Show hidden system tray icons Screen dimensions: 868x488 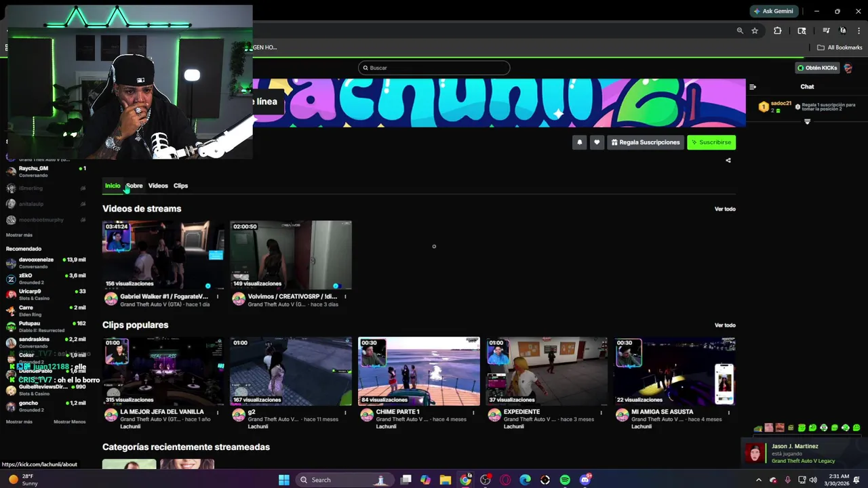pyautogui.click(x=758, y=480)
